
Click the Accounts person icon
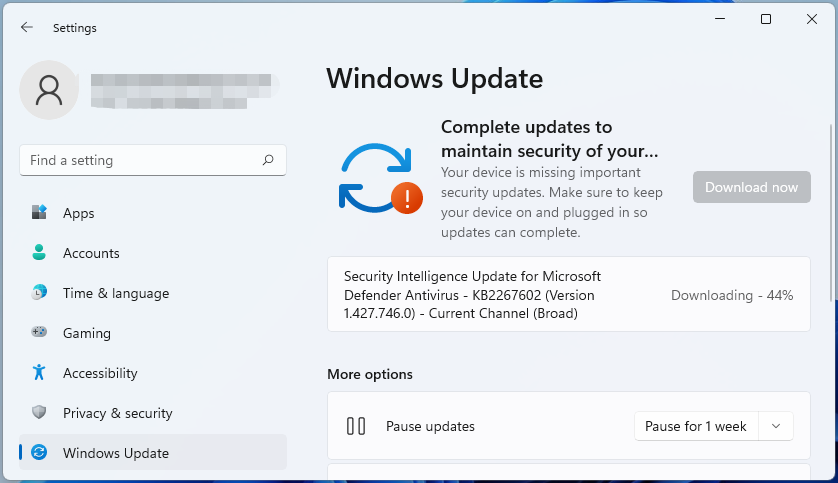pyautogui.click(x=39, y=253)
